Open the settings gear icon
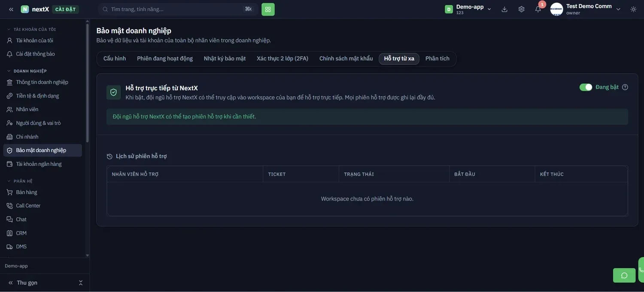644x292 pixels. [521, 9]
